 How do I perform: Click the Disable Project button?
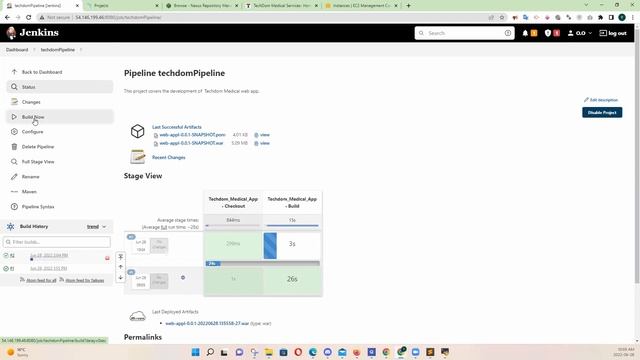tap(602, 112)
